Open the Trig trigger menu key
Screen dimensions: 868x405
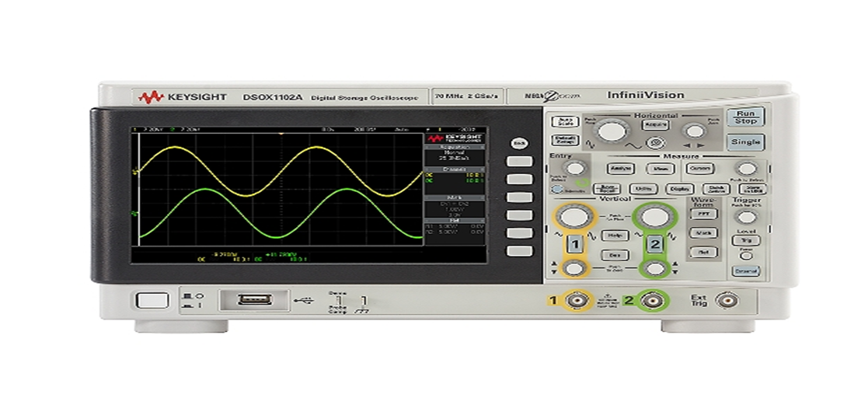746,240
